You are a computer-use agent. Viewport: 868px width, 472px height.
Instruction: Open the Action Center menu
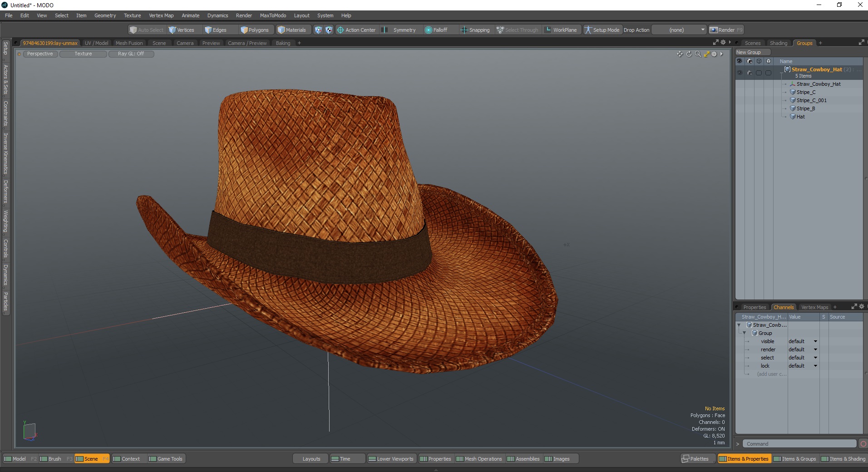tap(356, 30)
